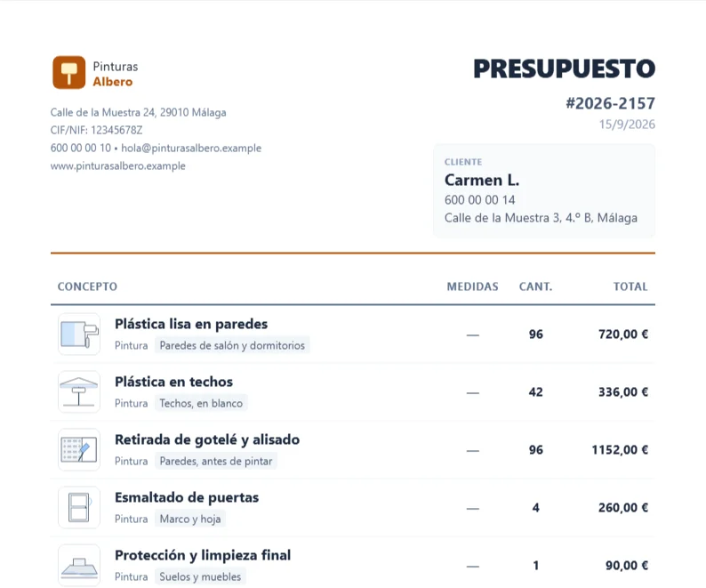
Task: Select the Plástica en techos title
Action: click(x=173, y=382)
